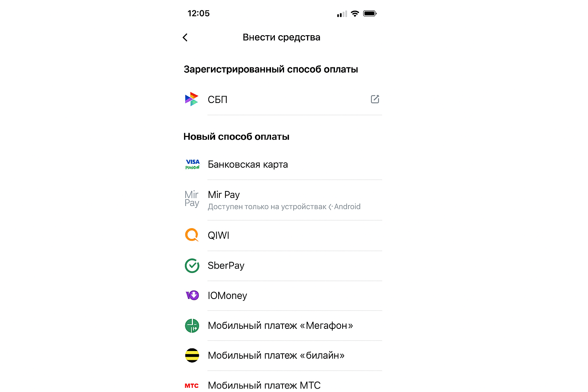The width and height of the screenshot is (588, 392).
Task: Tap the green Мегафон logo icon
Action: (x=192, y=326)
